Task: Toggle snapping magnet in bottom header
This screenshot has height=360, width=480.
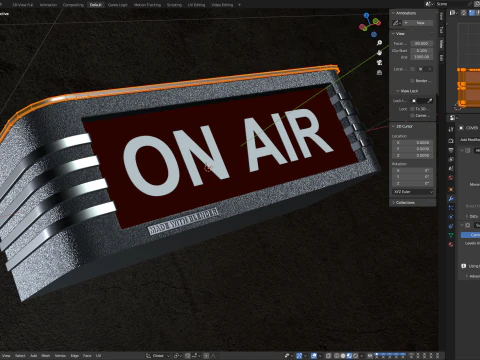Action: pyautogui.click(x=188, y=356)
